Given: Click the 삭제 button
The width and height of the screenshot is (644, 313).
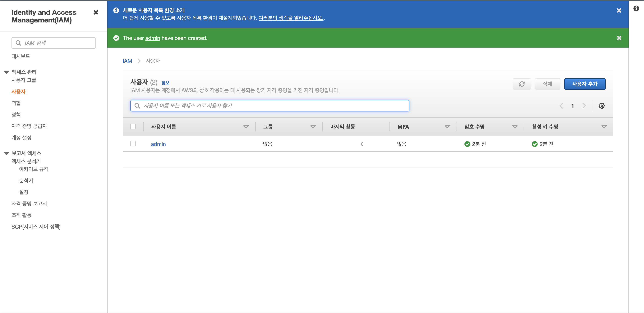Looking at the screenshot, I should coord(547,84).
